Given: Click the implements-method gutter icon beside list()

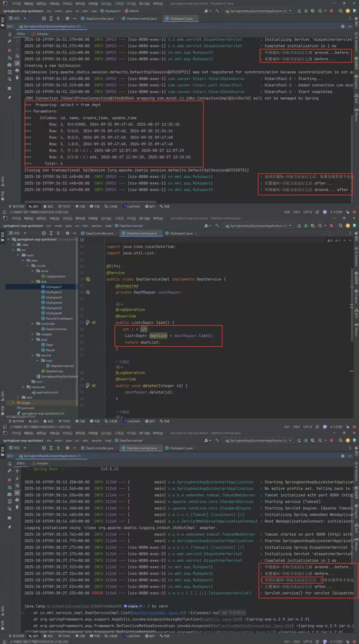Looking at the screenshot, I should 94,323.
